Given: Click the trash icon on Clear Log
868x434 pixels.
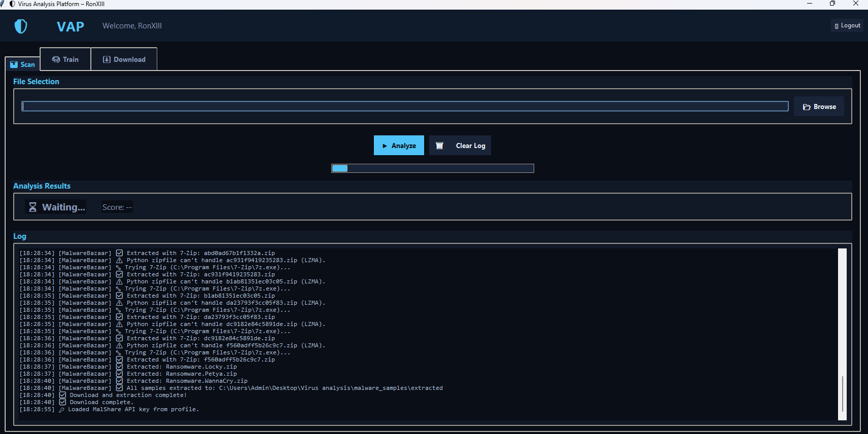Looking at the screenshot, I should pos(440,146).
